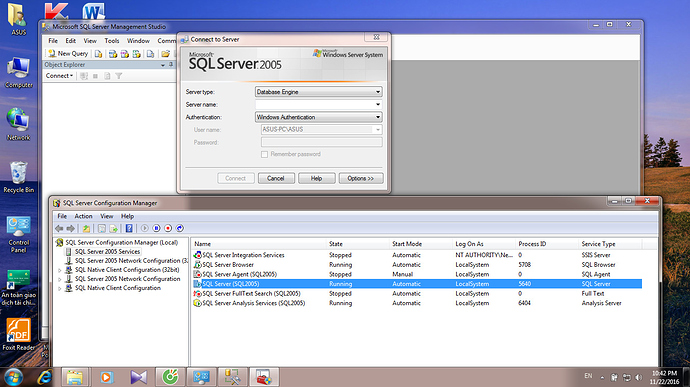Open Internet Explorer from the taskbar
This screenshot has height=387, width=690.
coord(44,377)
